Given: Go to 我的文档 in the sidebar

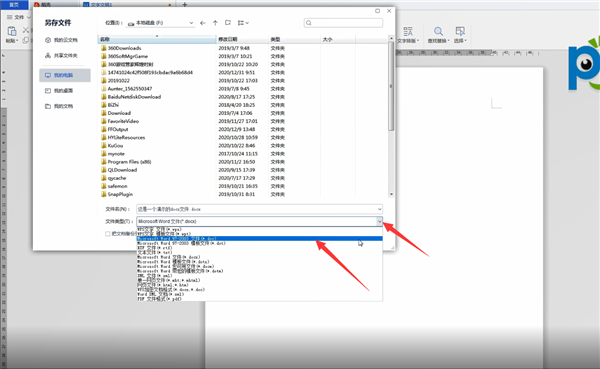Looking at the screenshot, I should click(59, 106).
